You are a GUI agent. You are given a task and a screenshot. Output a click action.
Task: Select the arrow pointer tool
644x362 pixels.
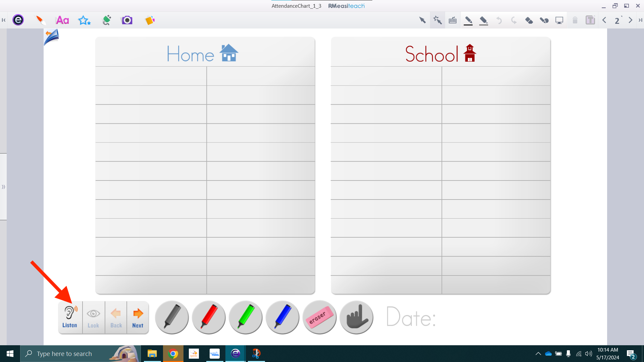[x=422, y=20]
